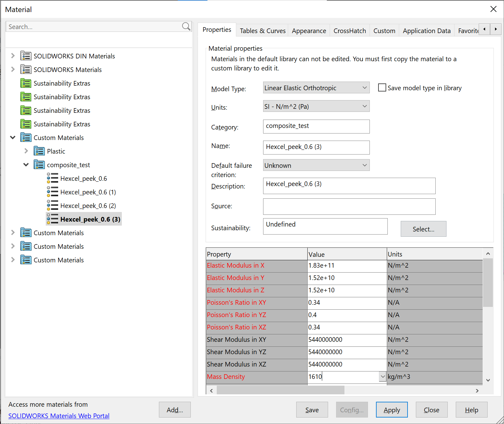Click the composite_test category folder icon

tap(39, 165)
